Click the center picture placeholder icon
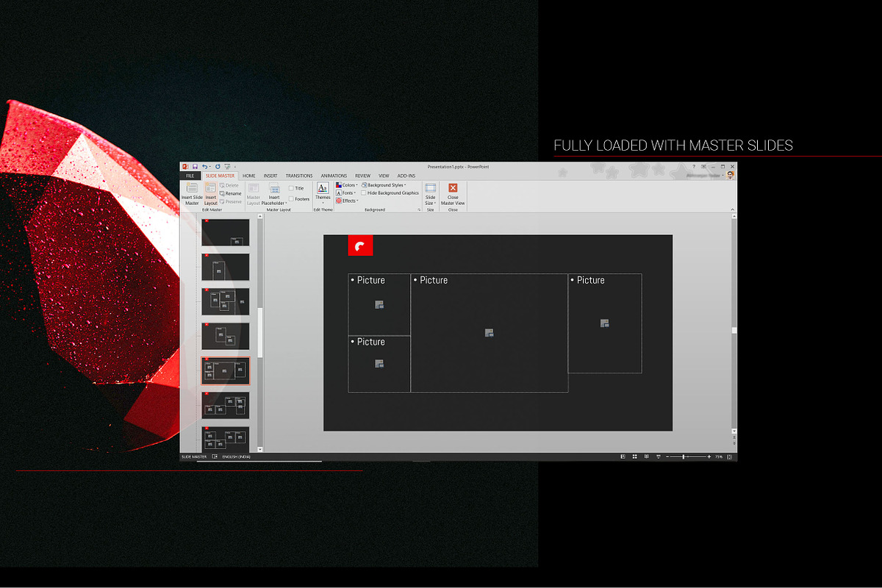The width and height of the screenshot is (882, 588). click(489, 333)
